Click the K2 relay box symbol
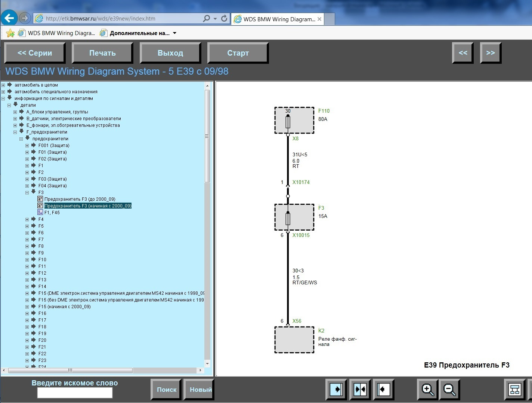Image resolution: width=532 pixels, height=403 pixels. (294, 340)
